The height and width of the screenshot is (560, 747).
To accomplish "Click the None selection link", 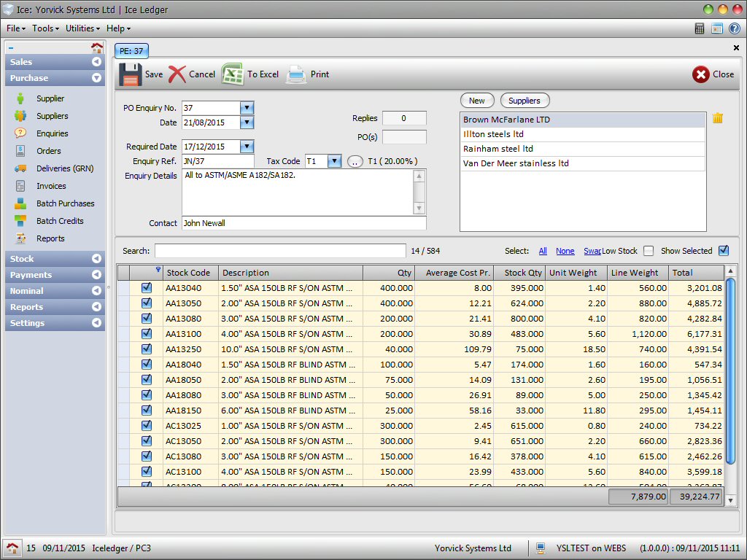I will [565, 251].
